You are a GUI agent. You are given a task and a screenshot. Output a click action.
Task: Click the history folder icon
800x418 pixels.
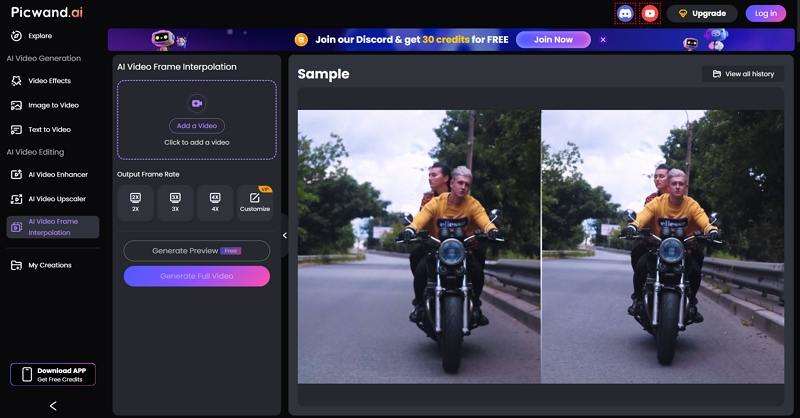716,74
